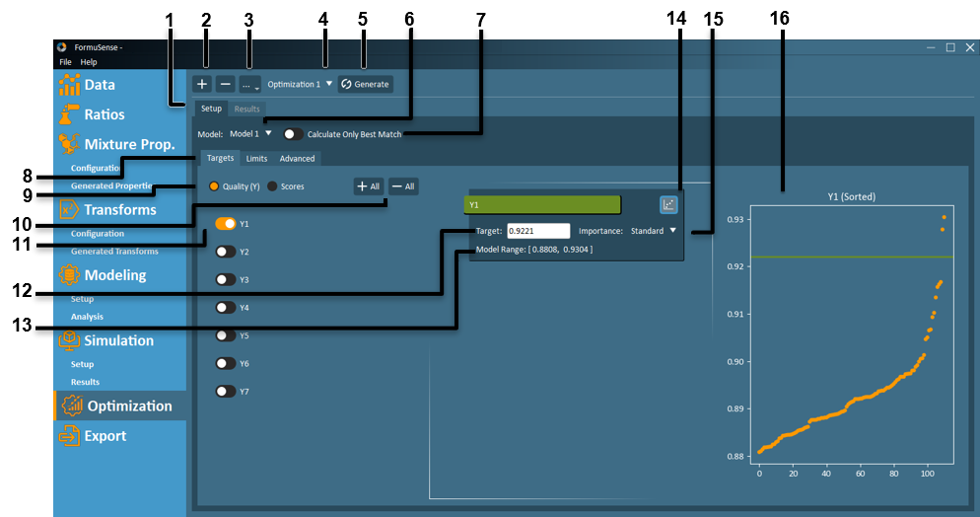
Task: Turn off the Y1 toggle
Action: click(x=226, y=223)
